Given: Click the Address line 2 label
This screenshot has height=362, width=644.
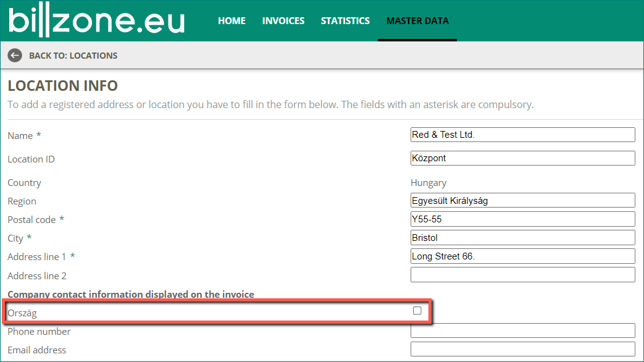Looking at the screenshot, I should coord(37,276).
